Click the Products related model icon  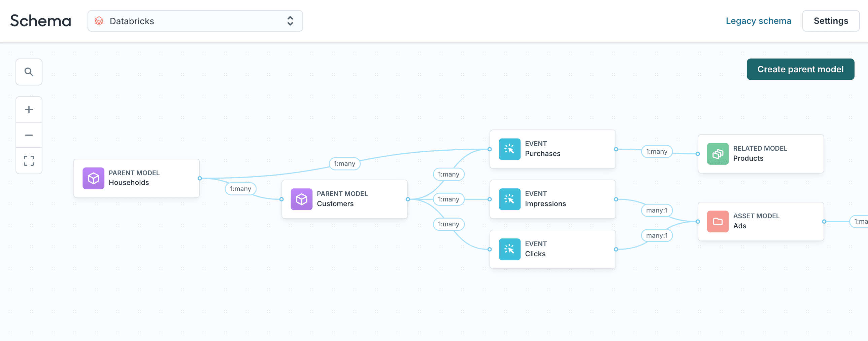718,154
